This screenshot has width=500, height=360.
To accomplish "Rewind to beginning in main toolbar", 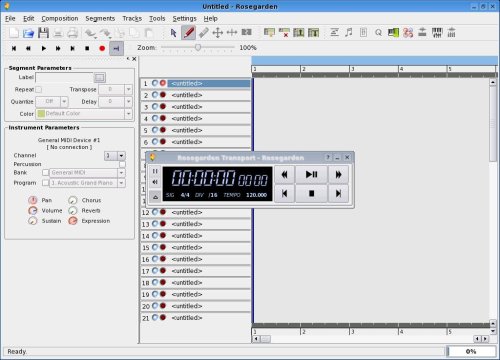I will point(14,48).
